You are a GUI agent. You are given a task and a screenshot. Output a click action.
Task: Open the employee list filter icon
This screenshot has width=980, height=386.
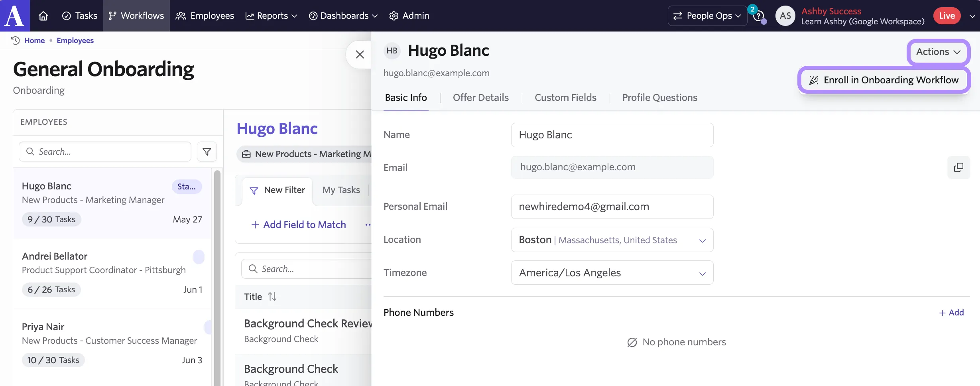(207, 152)
